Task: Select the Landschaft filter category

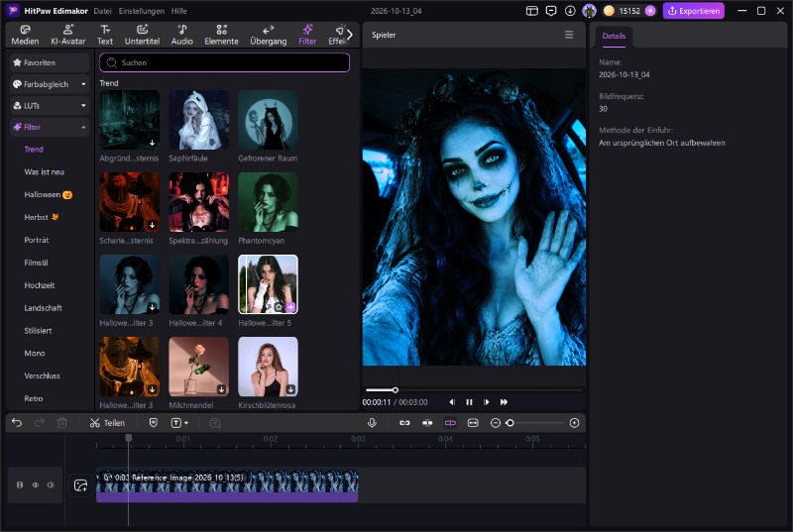Action: click(x=43, y=308)
